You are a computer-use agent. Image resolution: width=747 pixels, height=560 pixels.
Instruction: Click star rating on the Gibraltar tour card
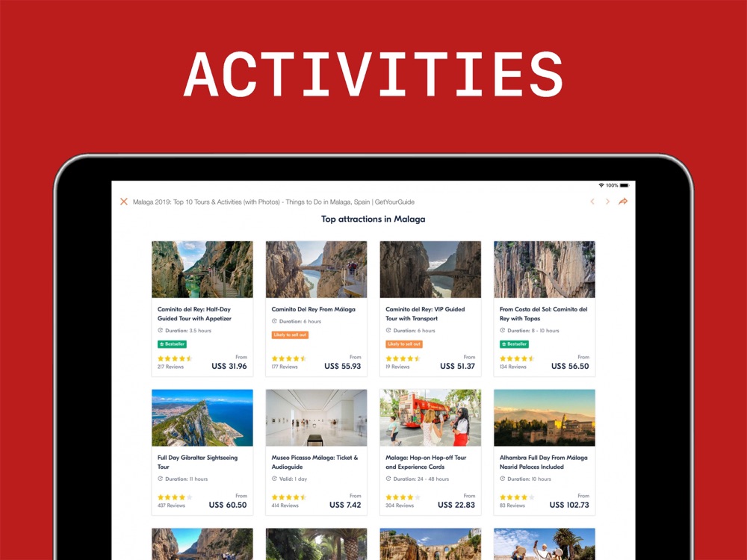175,497
